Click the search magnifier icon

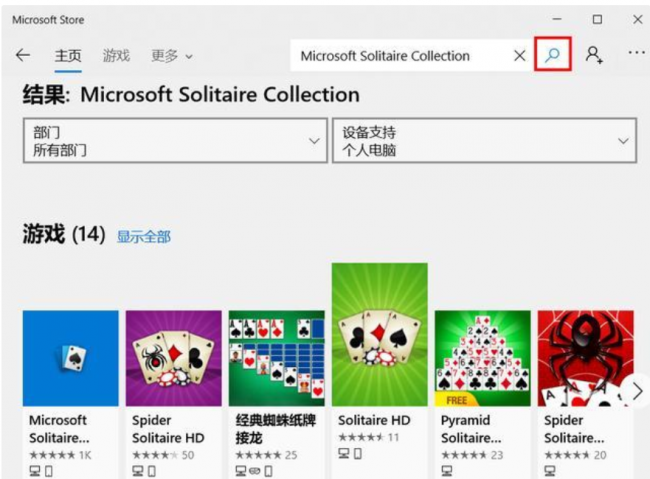[553, 54]
